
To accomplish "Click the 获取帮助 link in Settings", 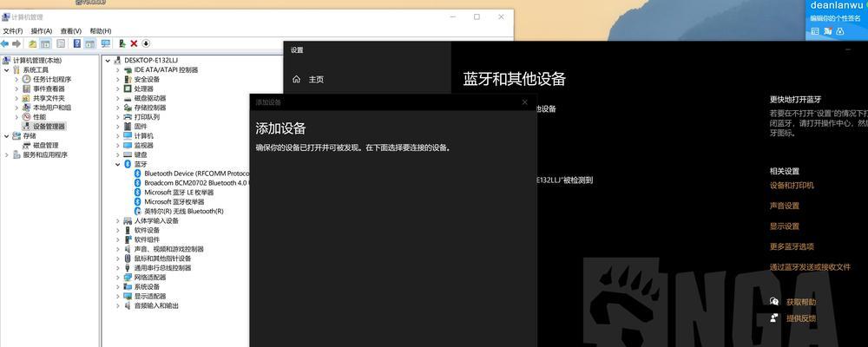I will (801, 302).
